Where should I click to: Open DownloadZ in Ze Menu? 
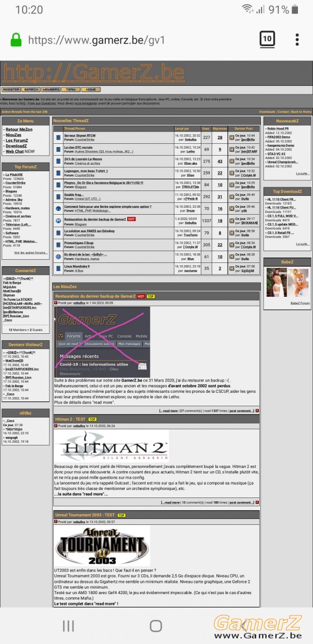coord(17,146)
